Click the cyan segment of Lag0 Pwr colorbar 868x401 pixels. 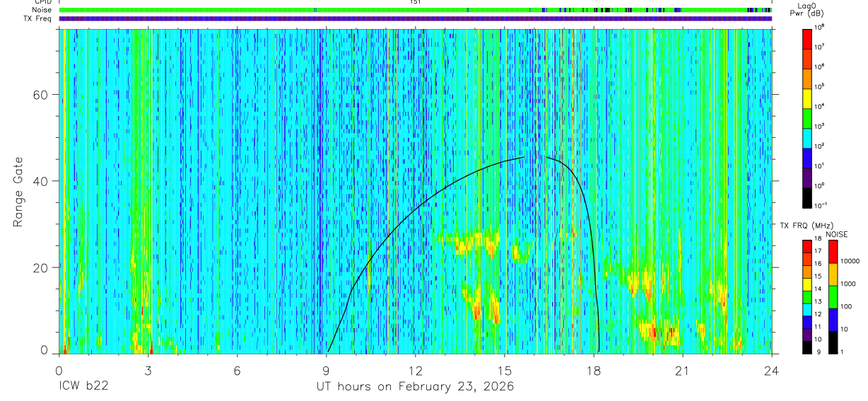click(x=807, y=137)
